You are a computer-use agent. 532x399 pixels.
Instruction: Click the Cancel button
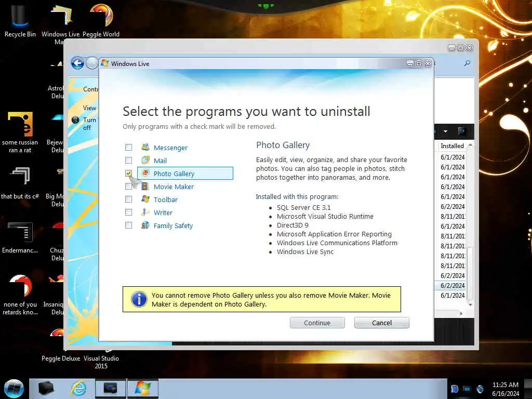tap(382, 323)
